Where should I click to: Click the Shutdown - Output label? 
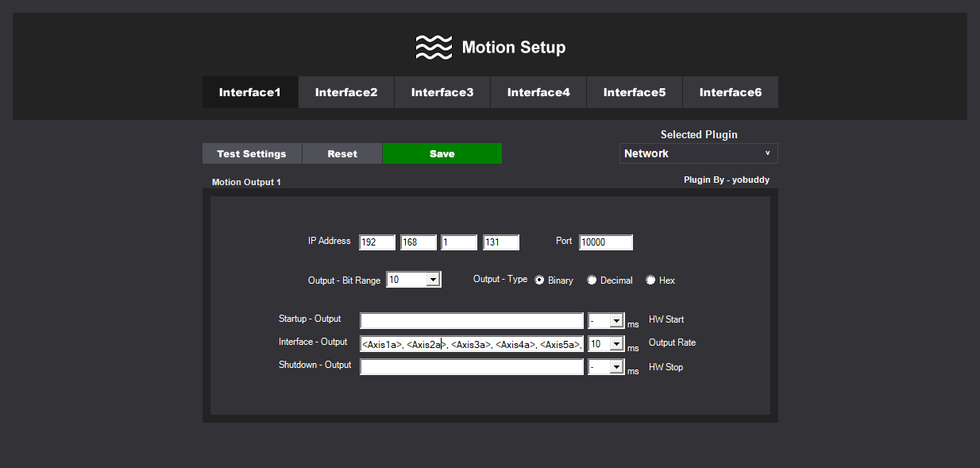(x=314, y=365)
